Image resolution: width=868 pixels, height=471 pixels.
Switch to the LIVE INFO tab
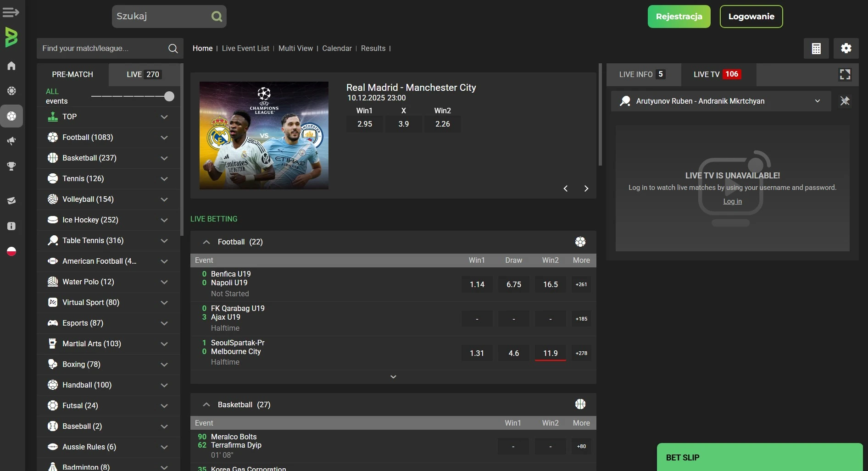[641, 74]
